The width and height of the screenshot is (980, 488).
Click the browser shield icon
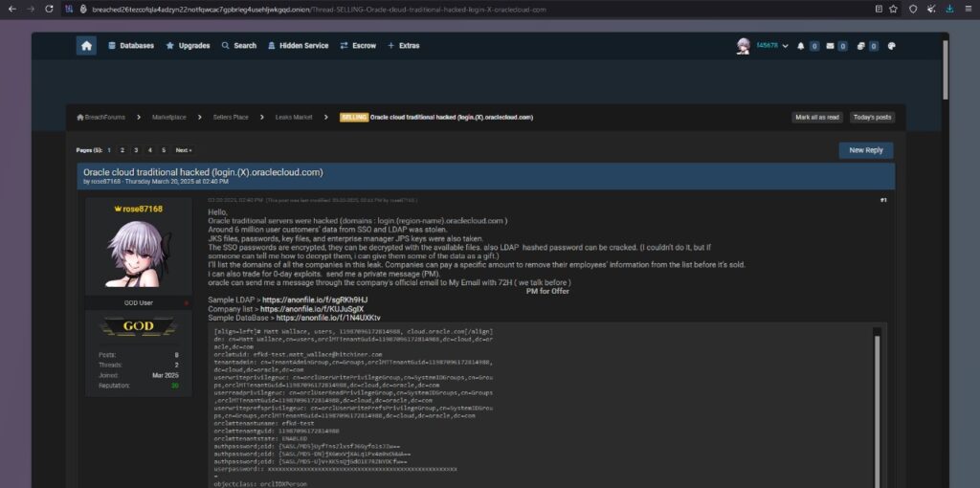coord(913,9)
